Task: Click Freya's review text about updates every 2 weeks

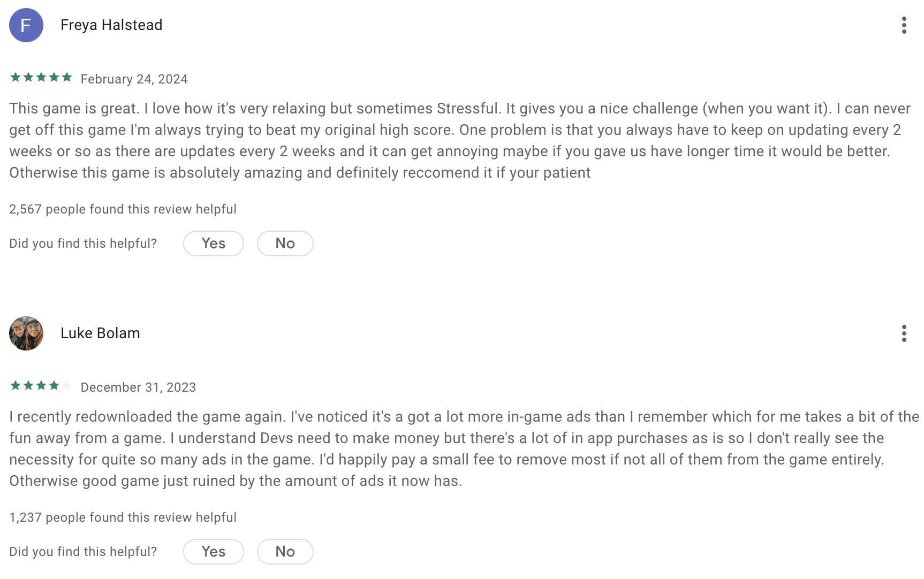Action: coord(460,141)
